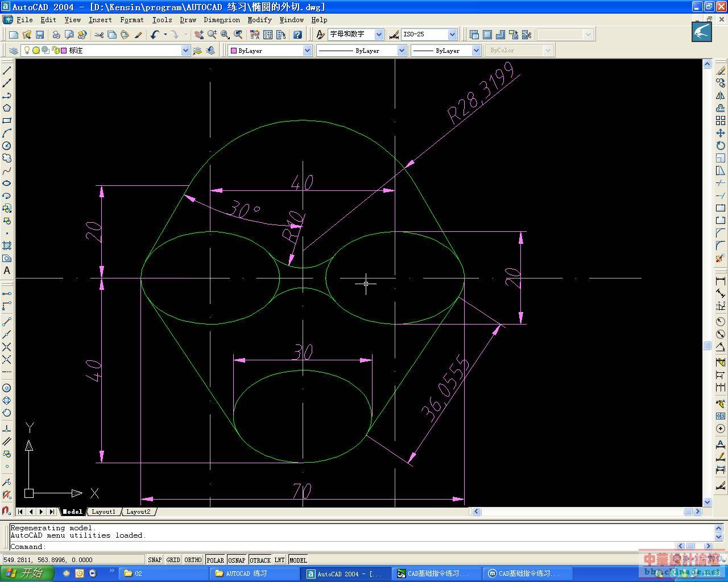728x582 pixels.
Task: Select the Rotate modify tool
Action: tap(721, 145)
